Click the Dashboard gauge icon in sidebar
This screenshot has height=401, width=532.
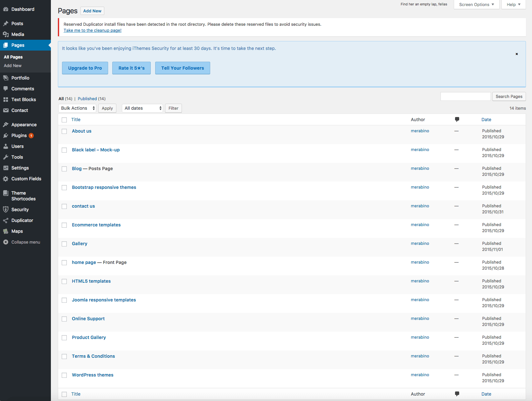[6, 9]
